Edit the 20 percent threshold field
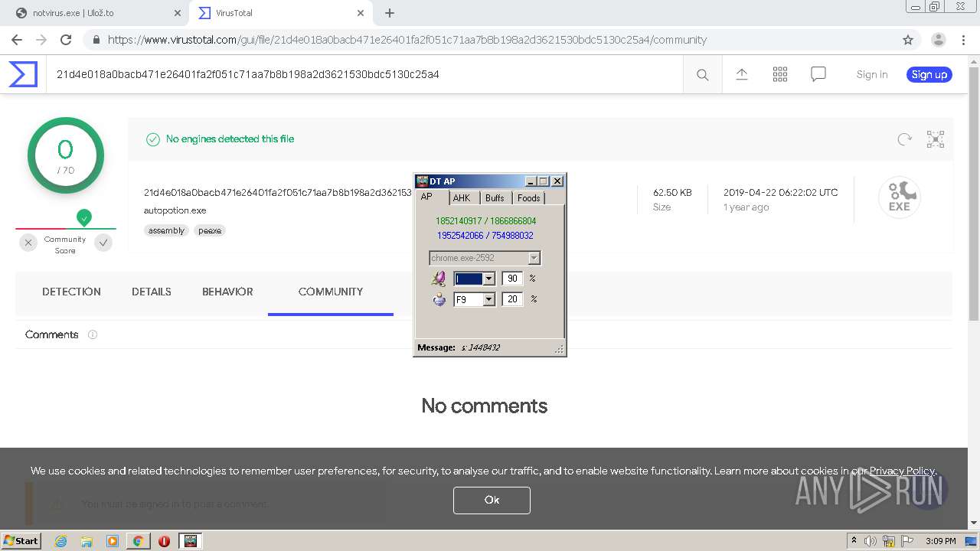Viewport: 980px width, 551px height. point(512,299)
